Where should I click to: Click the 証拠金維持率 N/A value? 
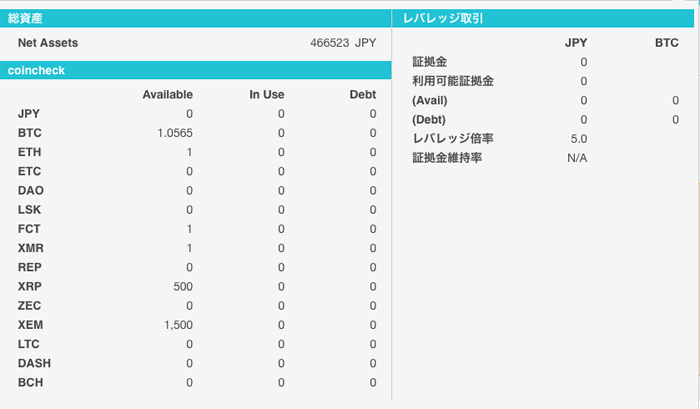point(577,158)
